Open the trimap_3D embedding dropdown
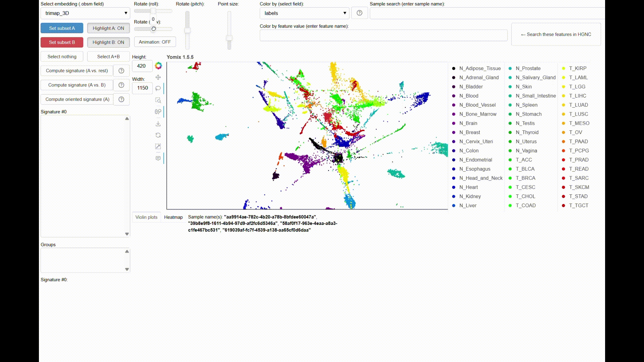This screenshot has width=644, height=362. [x=85, y=13]
